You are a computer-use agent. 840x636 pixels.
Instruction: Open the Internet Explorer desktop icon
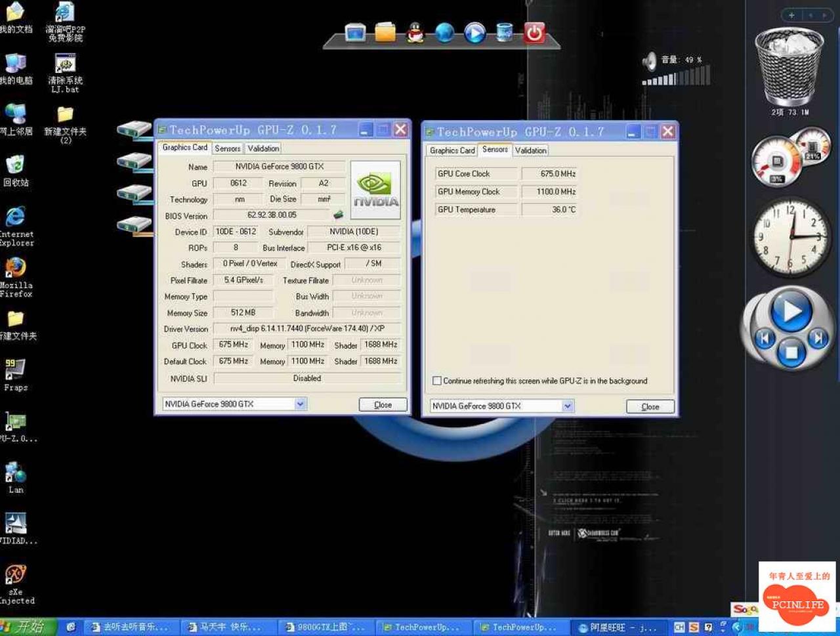[16, 226]
